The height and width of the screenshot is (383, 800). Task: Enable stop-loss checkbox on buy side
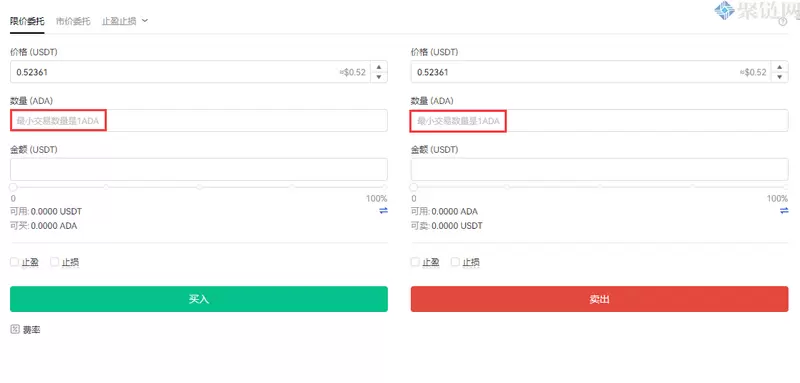[54, 262]
